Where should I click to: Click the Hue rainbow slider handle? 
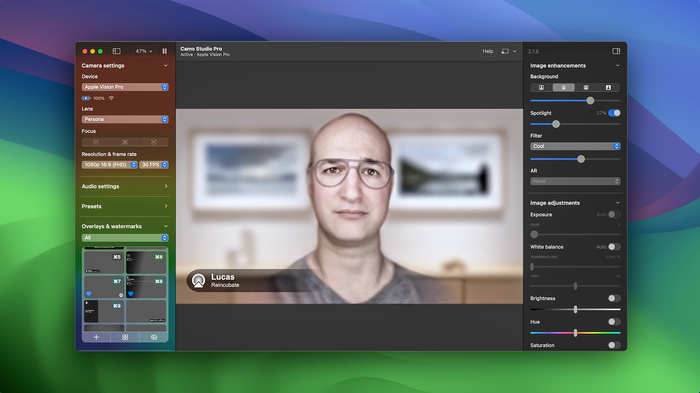click(x=575, y=333)
